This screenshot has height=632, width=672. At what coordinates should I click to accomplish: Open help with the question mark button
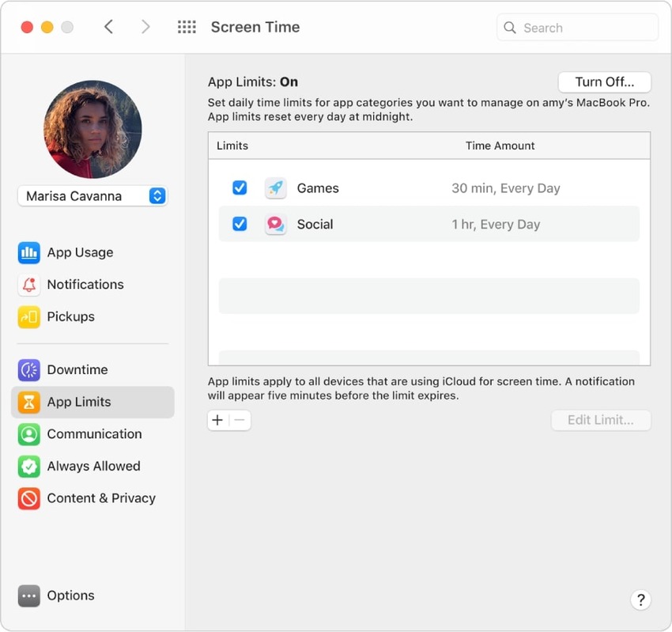point(641,600)
